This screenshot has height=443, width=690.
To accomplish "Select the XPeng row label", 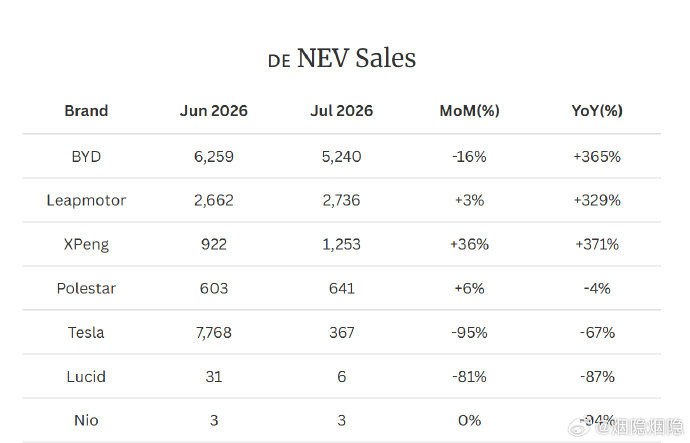I will [x=86, y=245].
